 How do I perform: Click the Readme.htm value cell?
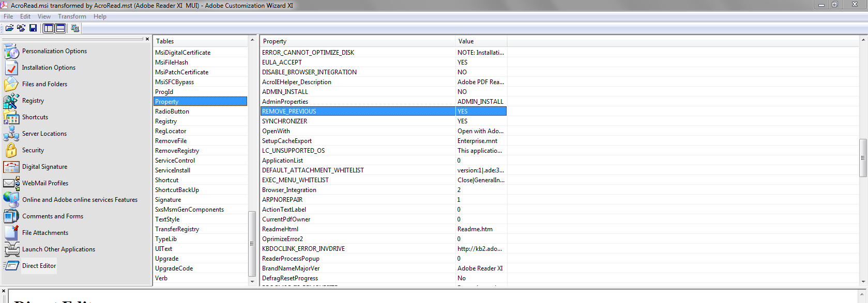[x=481, y=229]
